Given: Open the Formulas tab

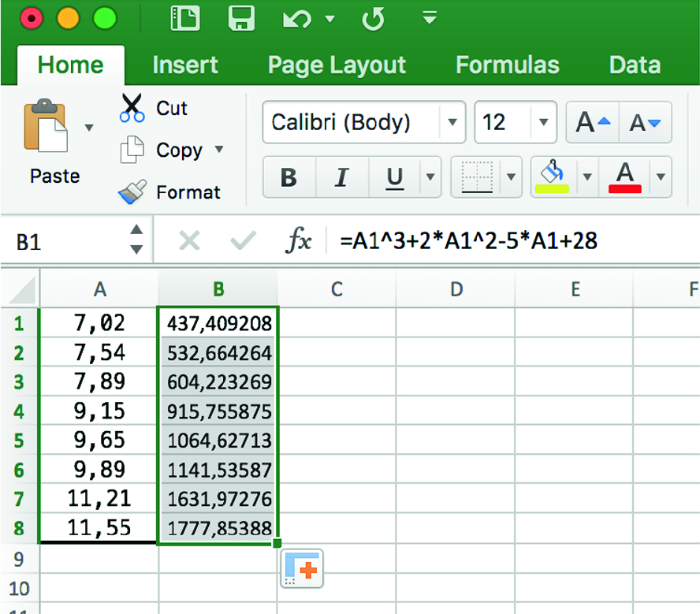Looking at the screenshot, I should [x=508, y=65].
